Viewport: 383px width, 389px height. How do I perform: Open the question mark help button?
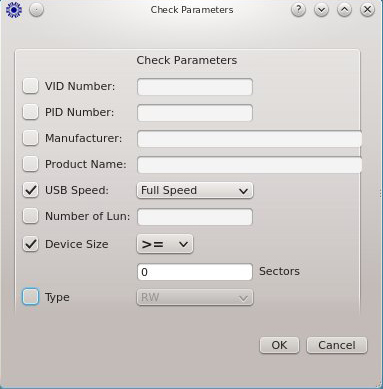[298, 10]
